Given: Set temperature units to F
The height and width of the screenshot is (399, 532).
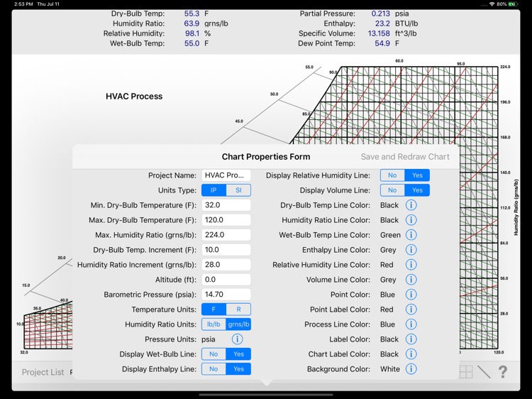Looking at the screenshot, I should [x=214, y=310].
